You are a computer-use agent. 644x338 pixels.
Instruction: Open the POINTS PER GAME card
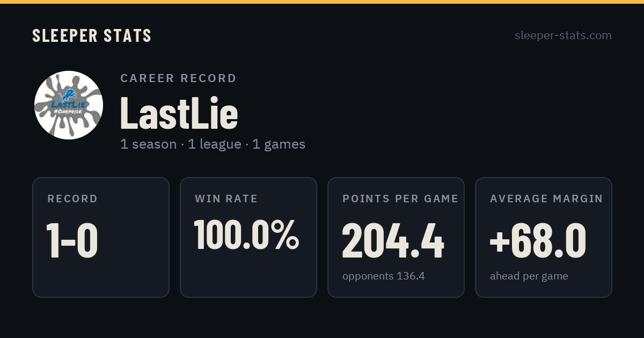pos(396,237)
